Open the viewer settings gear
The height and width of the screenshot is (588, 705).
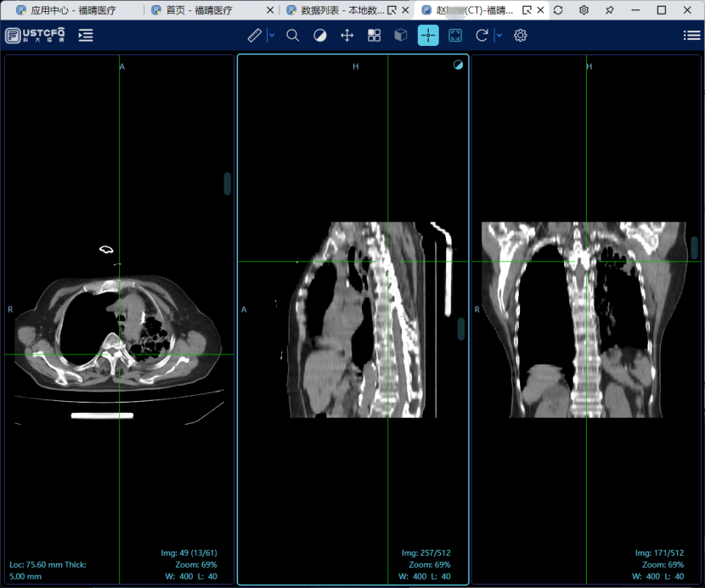coord(521,36)
